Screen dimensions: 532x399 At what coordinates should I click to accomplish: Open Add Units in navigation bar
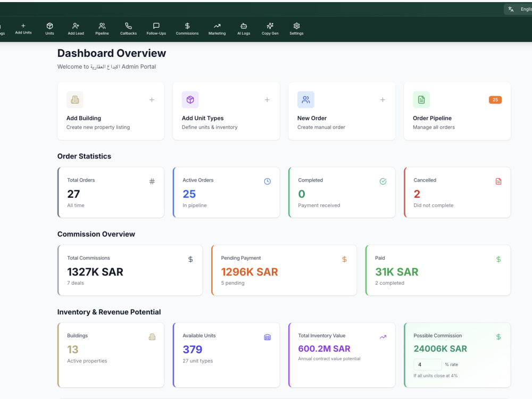pos(23,29)
